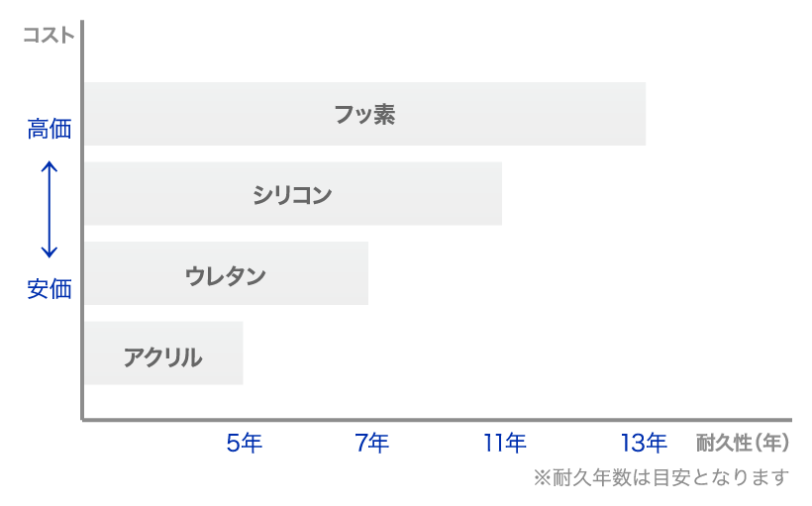Image resolution: width=812 pixels, height=506 pixels.
Task: Click the 13年 axis label
Action: tap(644, 444)
